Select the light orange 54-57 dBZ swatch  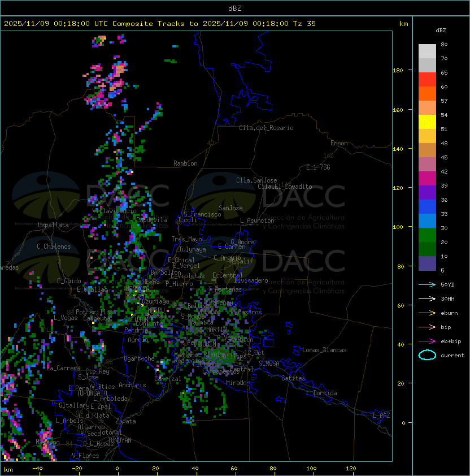pyautogui.click(x=427, y=108)
